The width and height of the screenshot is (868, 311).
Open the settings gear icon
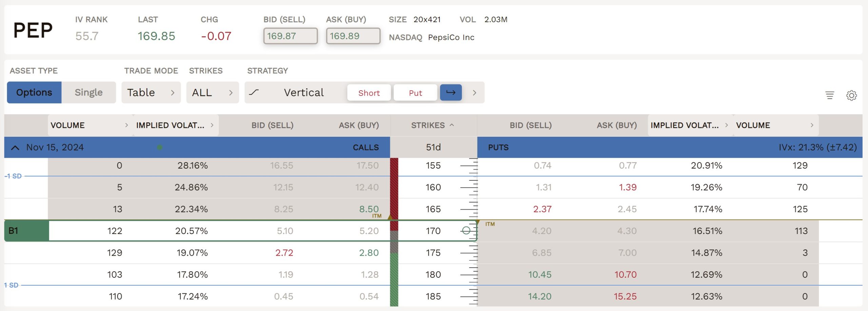851,95
